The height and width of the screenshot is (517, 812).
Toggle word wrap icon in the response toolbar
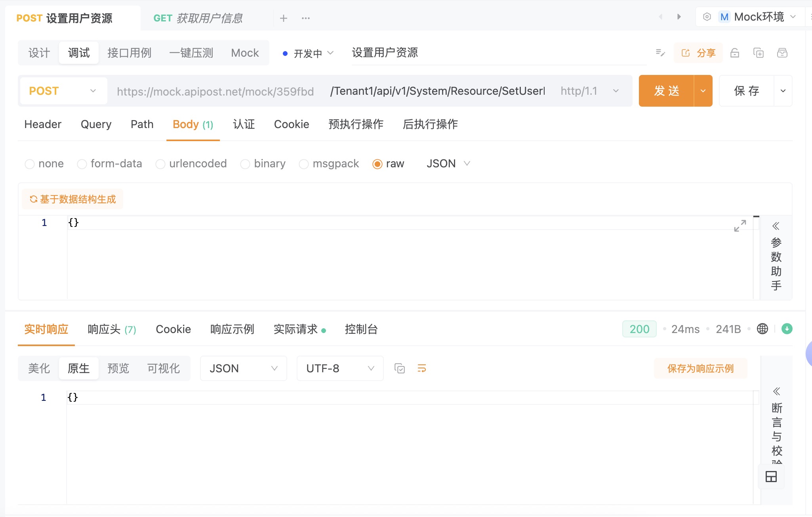click(x=422, y=368)
